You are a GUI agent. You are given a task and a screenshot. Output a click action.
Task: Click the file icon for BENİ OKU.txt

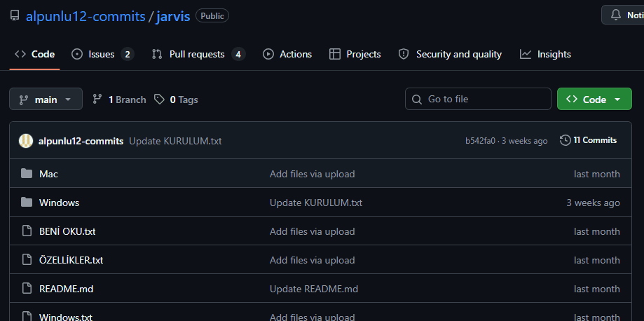click(27, 231)
